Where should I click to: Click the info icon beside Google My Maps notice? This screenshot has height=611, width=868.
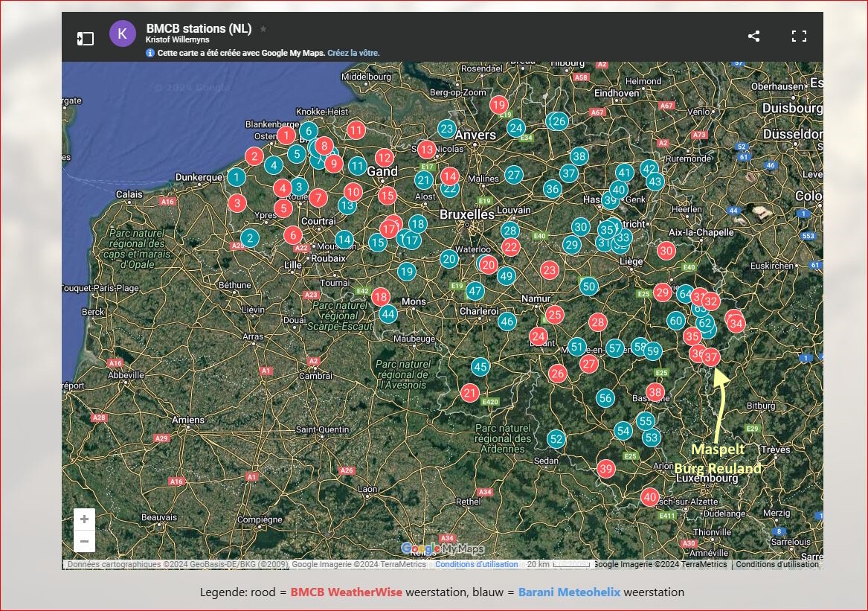pyautogui.click(x=150, y=53)
